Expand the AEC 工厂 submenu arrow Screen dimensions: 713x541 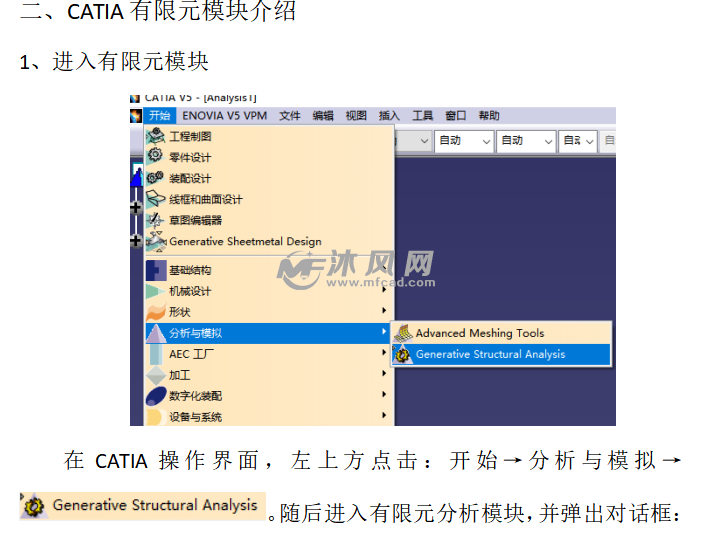(x=384, y=352)
